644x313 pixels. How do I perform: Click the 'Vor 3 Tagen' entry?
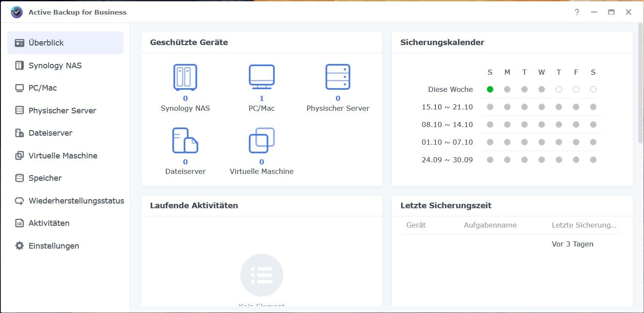click(x=572, y=244)
